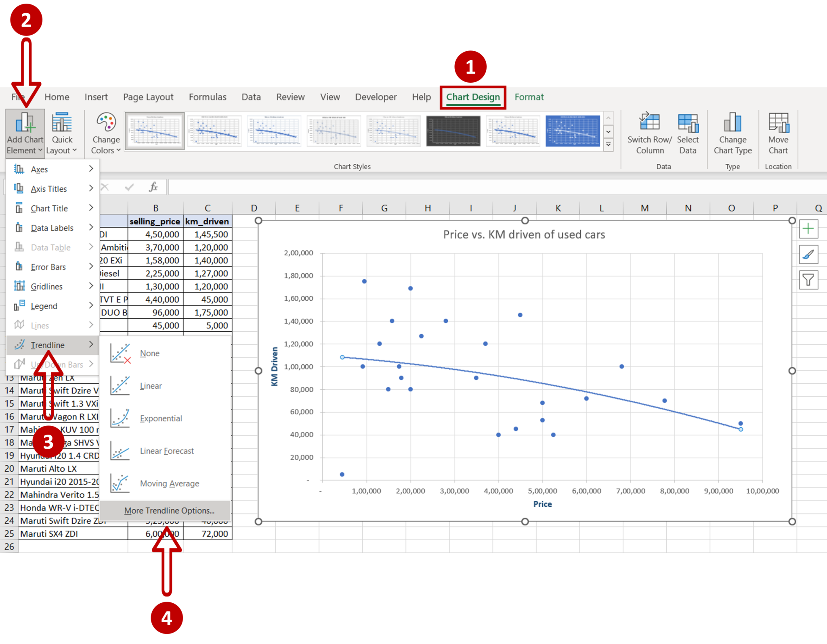Select the dark chart style thumbnail

(x=453, y=130)
